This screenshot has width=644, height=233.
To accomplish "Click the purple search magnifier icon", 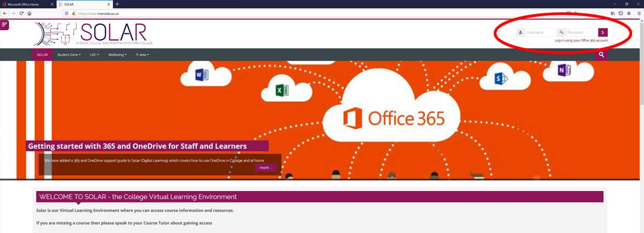I will click(602, 55).
